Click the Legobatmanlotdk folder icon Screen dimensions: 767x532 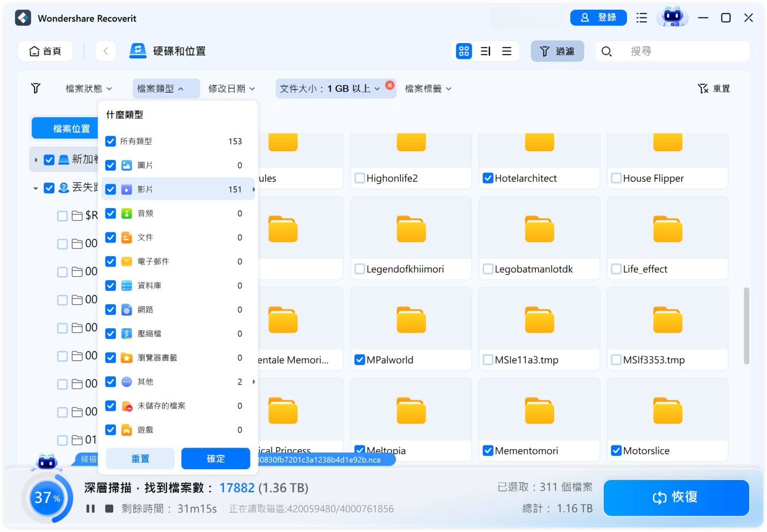[x=539, y=229]
